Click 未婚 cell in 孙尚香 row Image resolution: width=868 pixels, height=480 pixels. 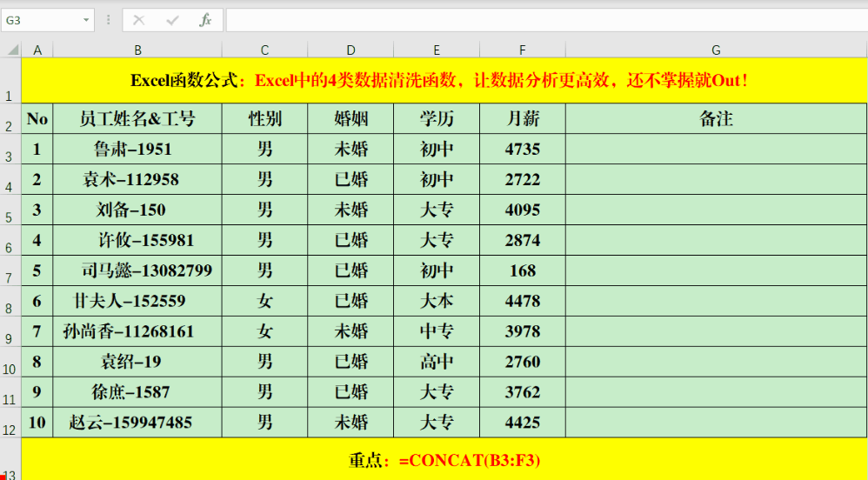pyautogui.click(x=351, y=331)
